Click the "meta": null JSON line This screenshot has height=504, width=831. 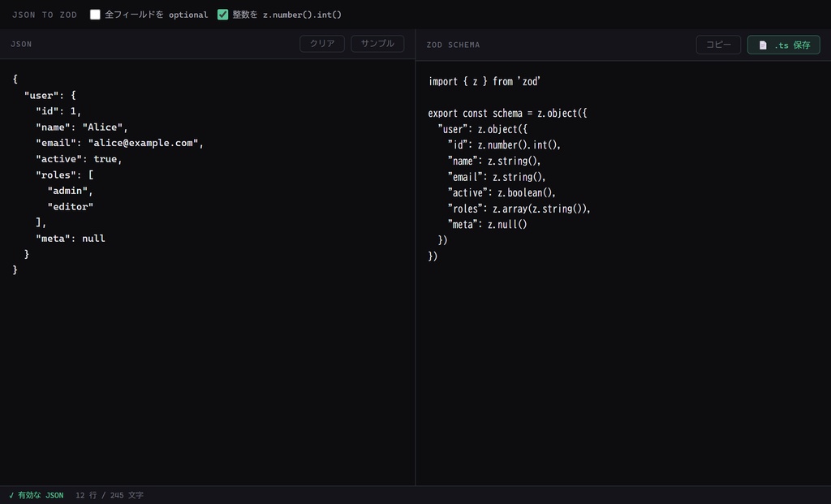tap(71, 239)
